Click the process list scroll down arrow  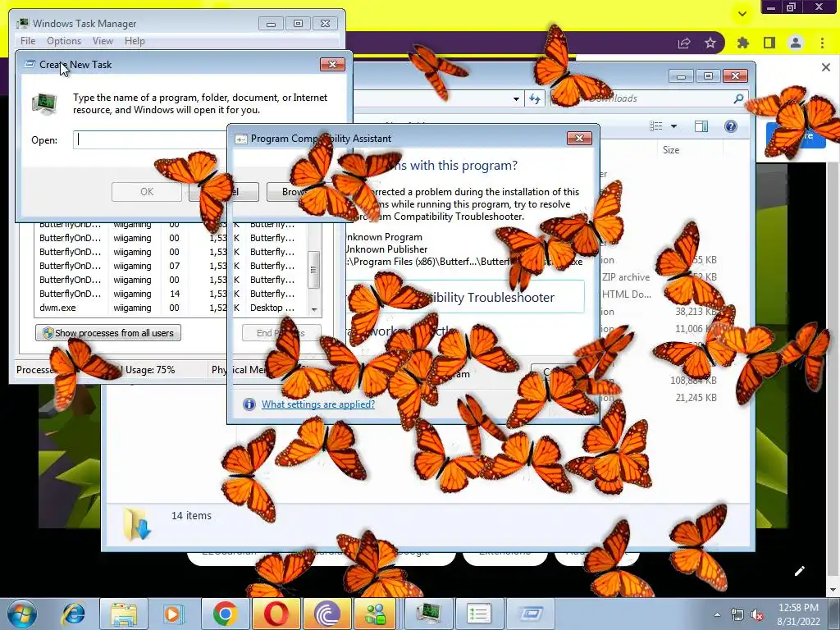click(314, 309)
